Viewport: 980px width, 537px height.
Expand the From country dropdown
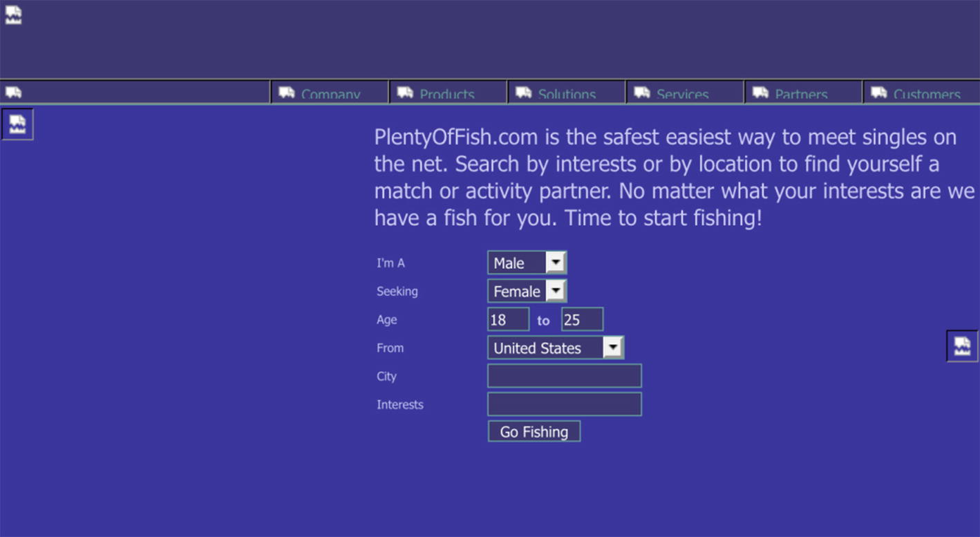pos(556,348)
